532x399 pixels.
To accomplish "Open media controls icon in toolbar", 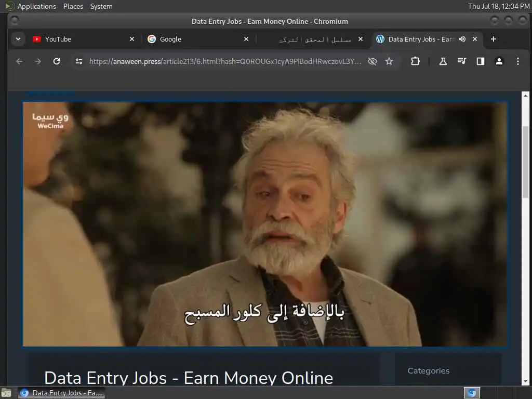I will coord(462,61).
